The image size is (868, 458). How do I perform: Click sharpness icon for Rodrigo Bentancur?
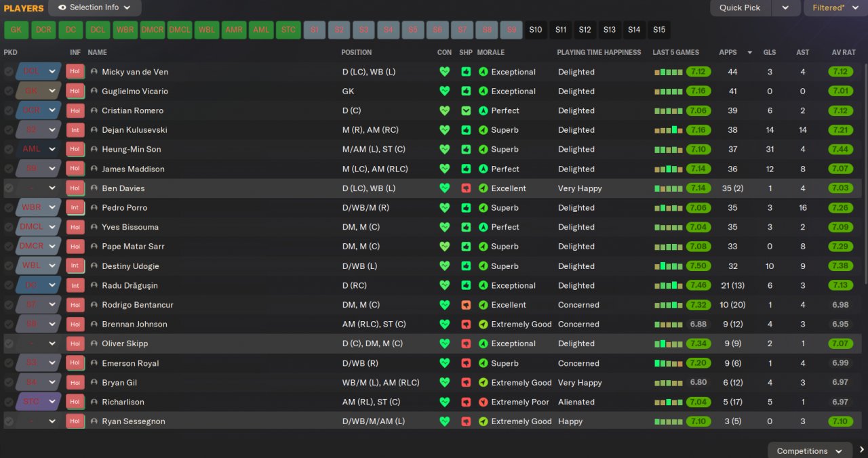(466, 305)
